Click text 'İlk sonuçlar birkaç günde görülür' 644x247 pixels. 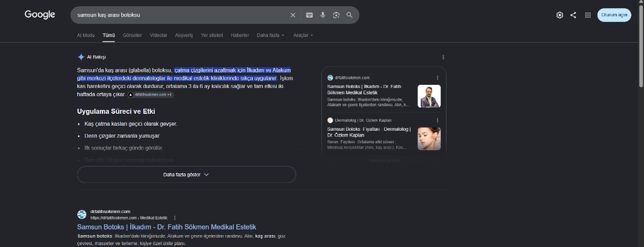click(x=124, y=148)
